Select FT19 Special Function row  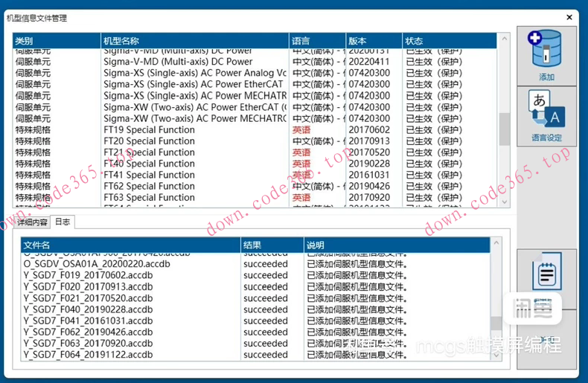click(255, 129)
